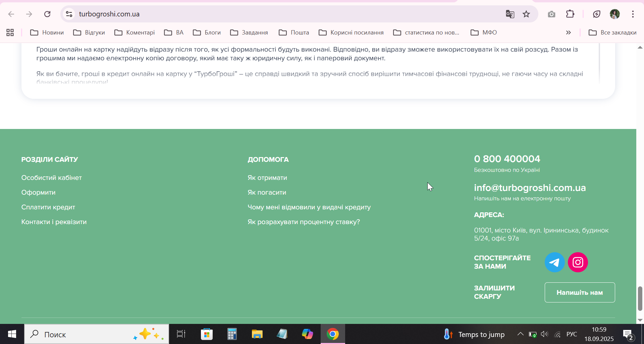Open the Chrome profile avatar
644x344 pixels.
coord(615,14)
